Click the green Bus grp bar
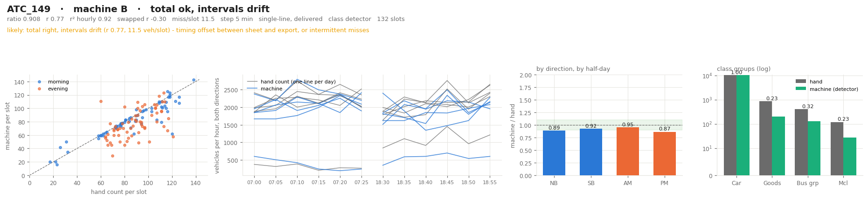 point(814,148)
